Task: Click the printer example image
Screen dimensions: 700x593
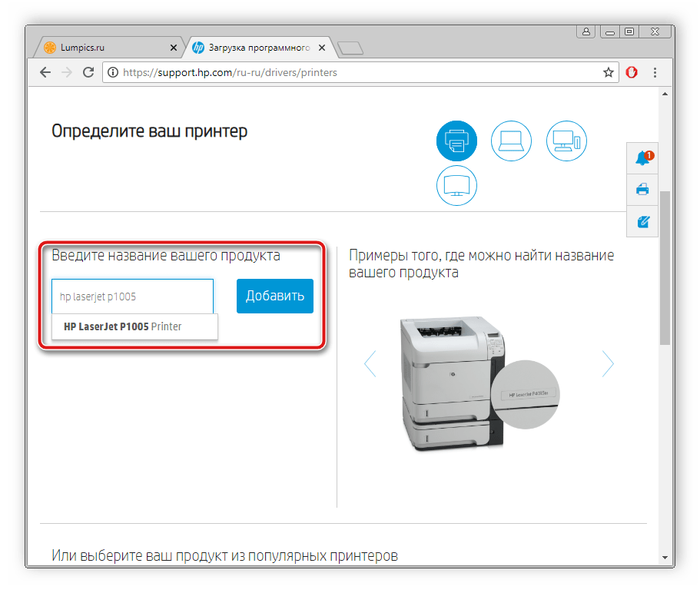Action: click(480, 383)
